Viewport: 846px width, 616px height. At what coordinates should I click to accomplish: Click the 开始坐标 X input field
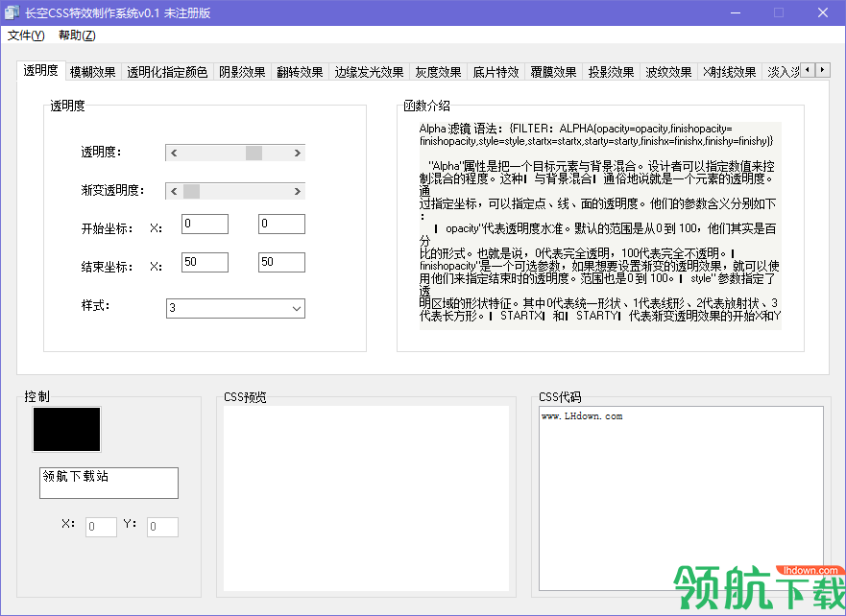[x=205, y=225]
